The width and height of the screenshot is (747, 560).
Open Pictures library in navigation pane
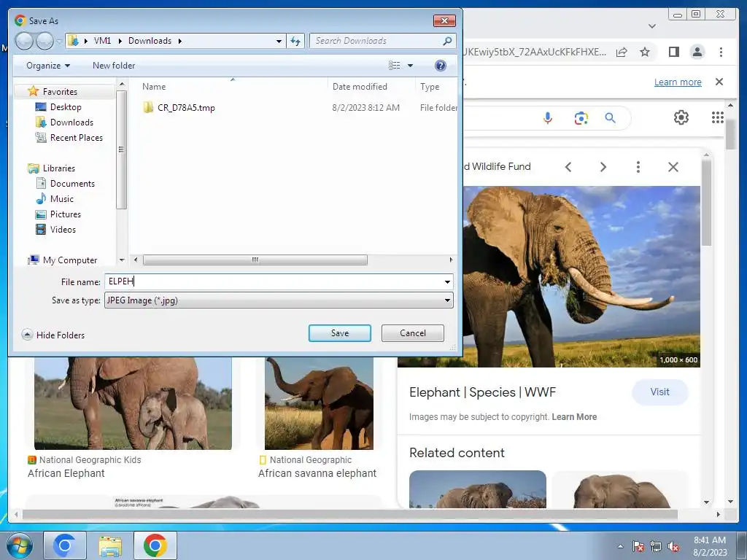(x=66, y=214)
